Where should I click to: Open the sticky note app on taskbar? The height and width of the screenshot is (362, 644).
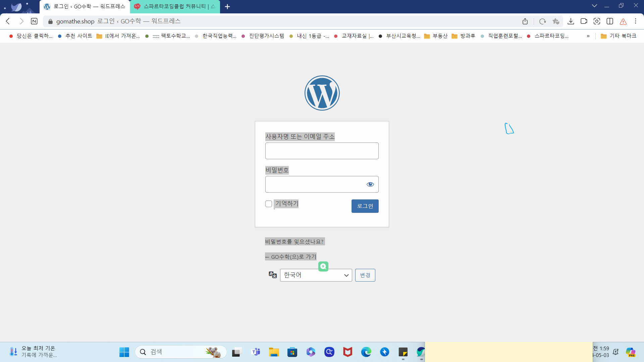point(403,352)
